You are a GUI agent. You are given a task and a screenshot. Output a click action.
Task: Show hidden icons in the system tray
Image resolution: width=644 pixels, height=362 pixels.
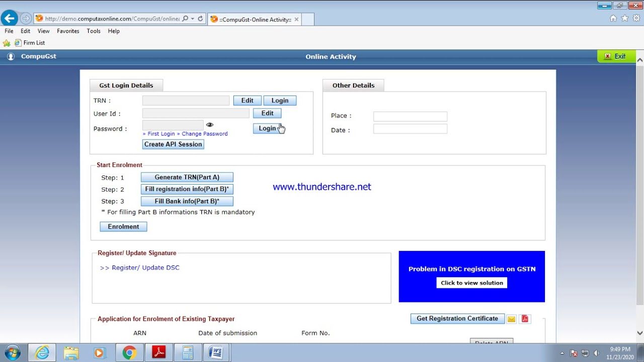pyautogui.click(x=562, y=352)
